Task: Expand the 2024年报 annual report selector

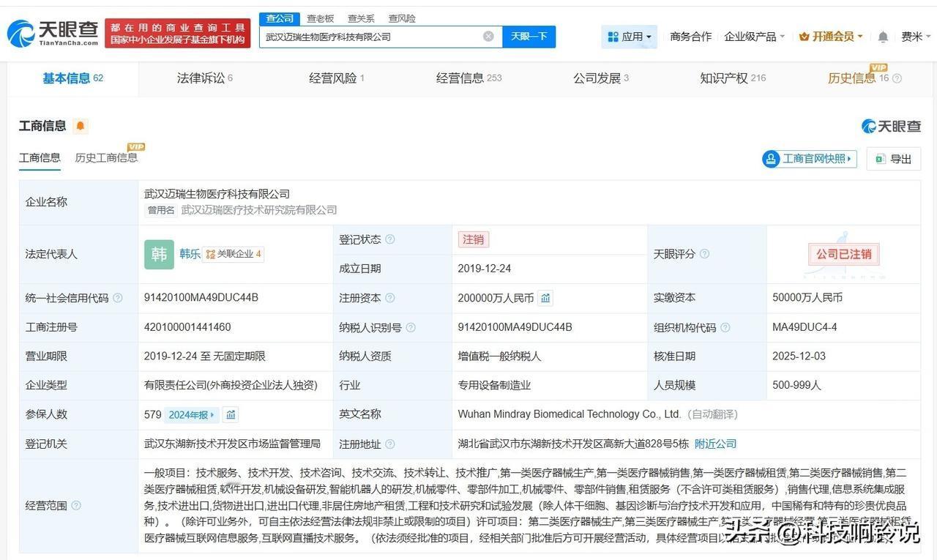Action: (192, 415)
